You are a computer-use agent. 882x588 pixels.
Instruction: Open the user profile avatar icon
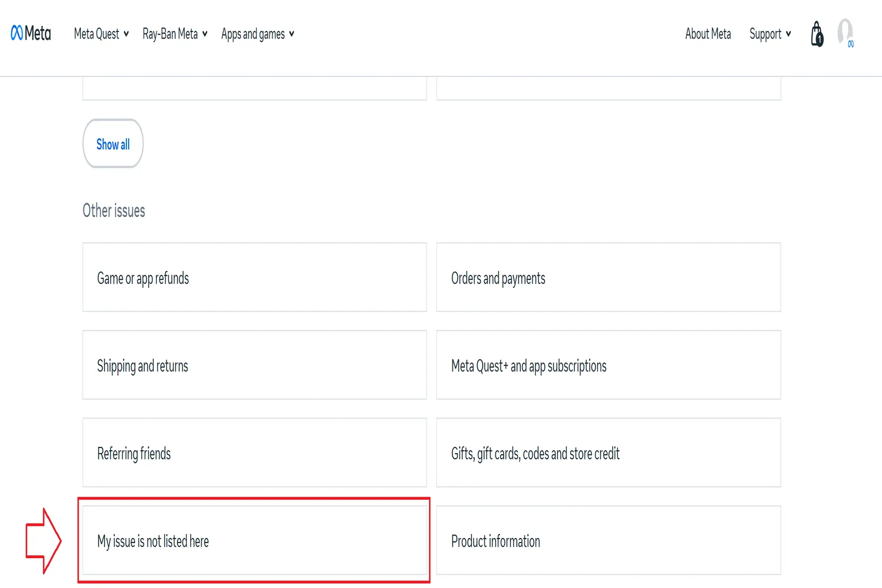tap(845, 33)
